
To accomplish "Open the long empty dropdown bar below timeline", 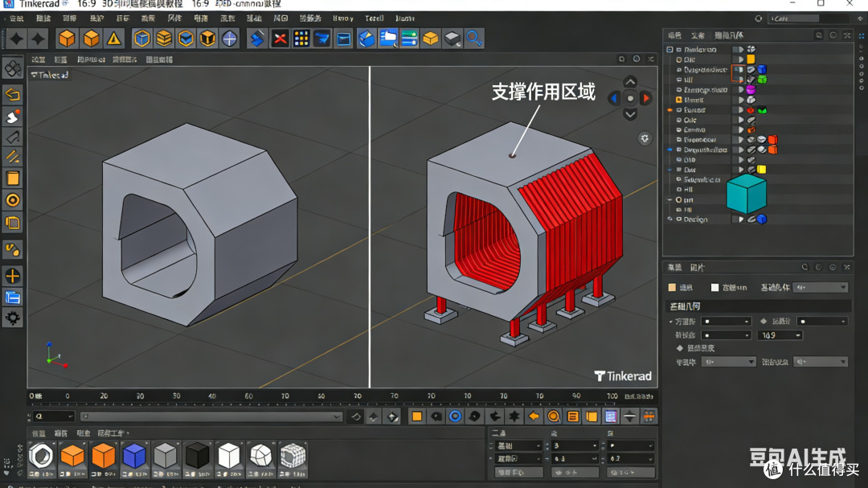I will click(211, 416).
